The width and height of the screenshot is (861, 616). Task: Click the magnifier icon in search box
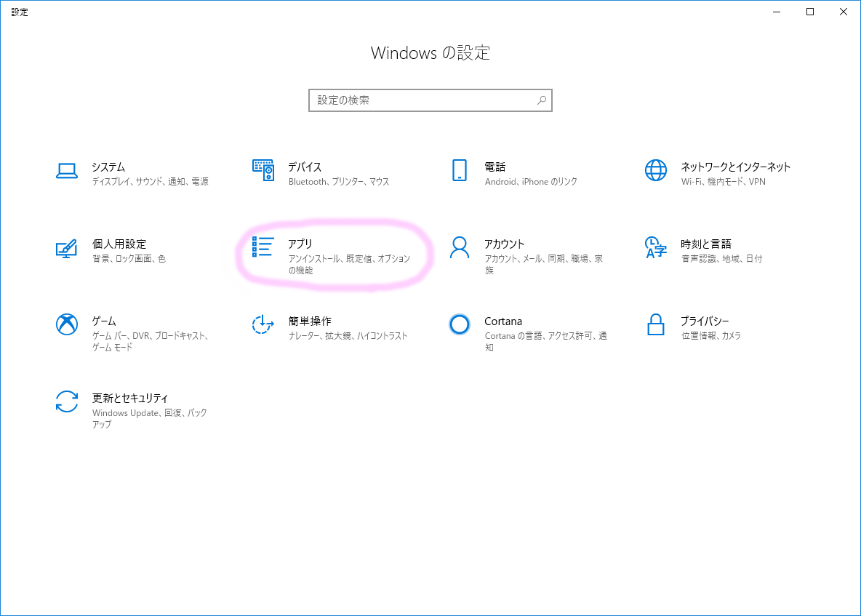[542, 100]
